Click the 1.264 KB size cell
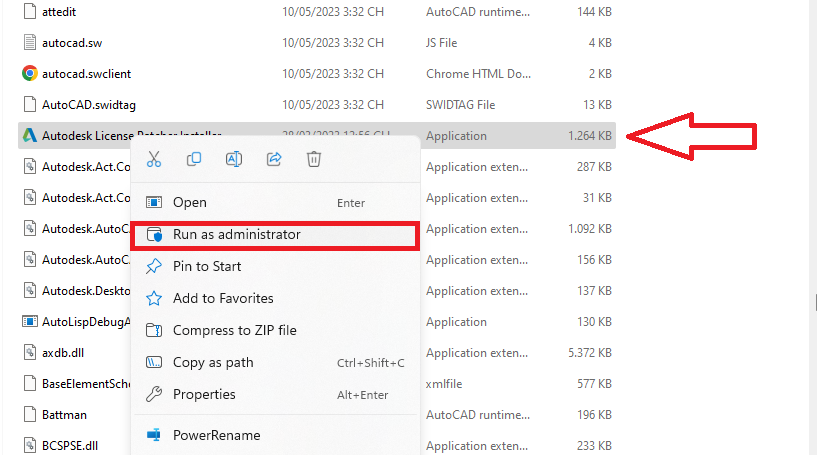 tap(590, 136)
